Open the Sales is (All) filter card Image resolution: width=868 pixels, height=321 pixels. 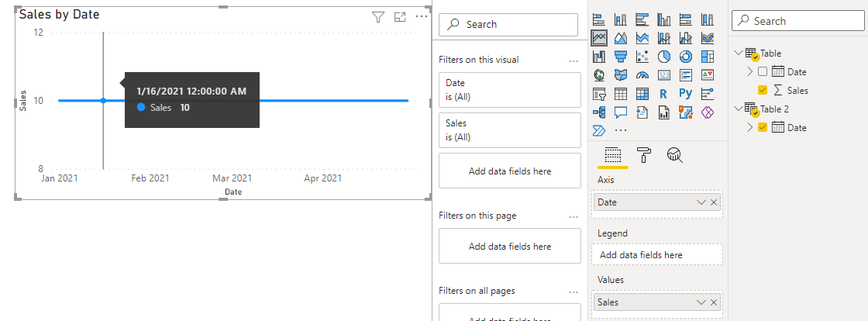(x=510, y=130)
